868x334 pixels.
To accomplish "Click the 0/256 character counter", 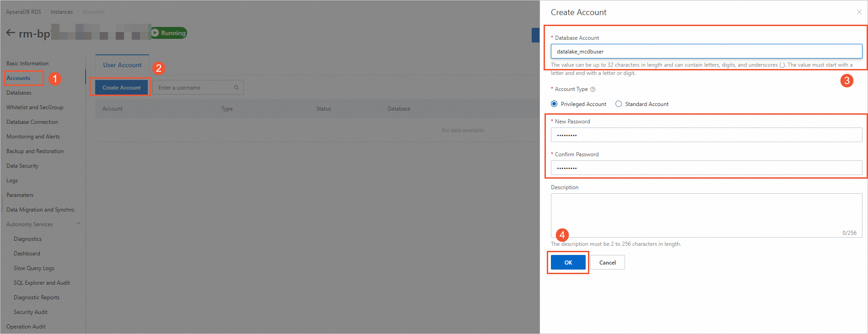I will coord(849,233).
